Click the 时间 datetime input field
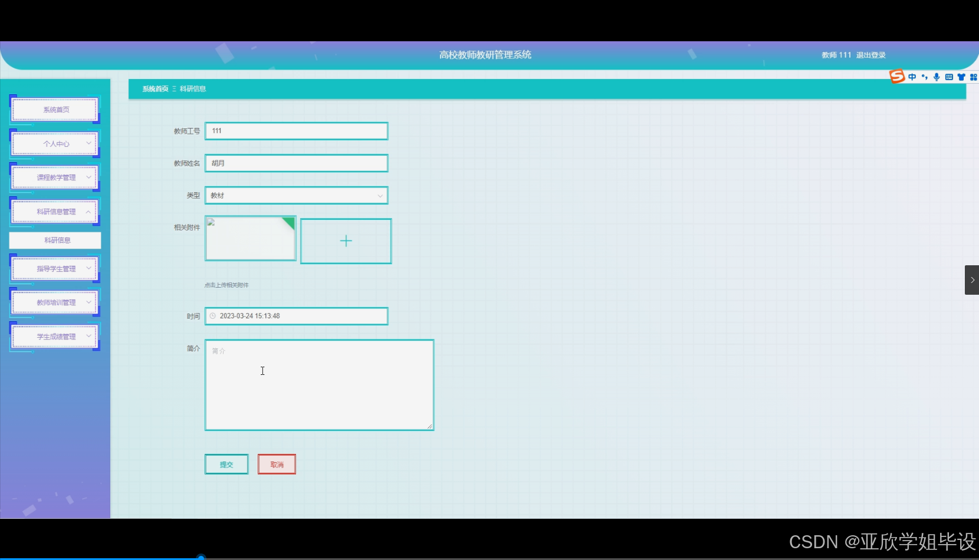This screenshot has width=979, height=560. [296, 316]
